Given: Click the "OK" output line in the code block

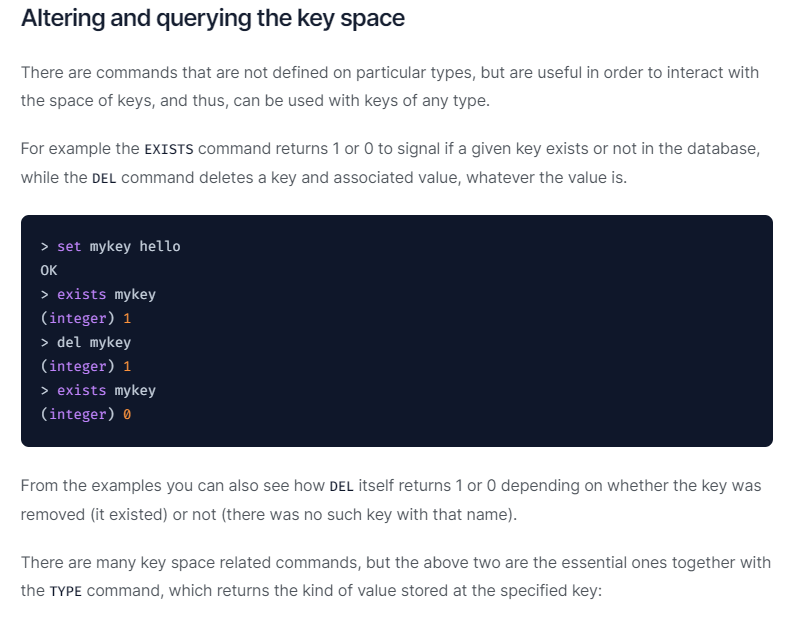Looking at the screenshot, I should coord(49,270).
